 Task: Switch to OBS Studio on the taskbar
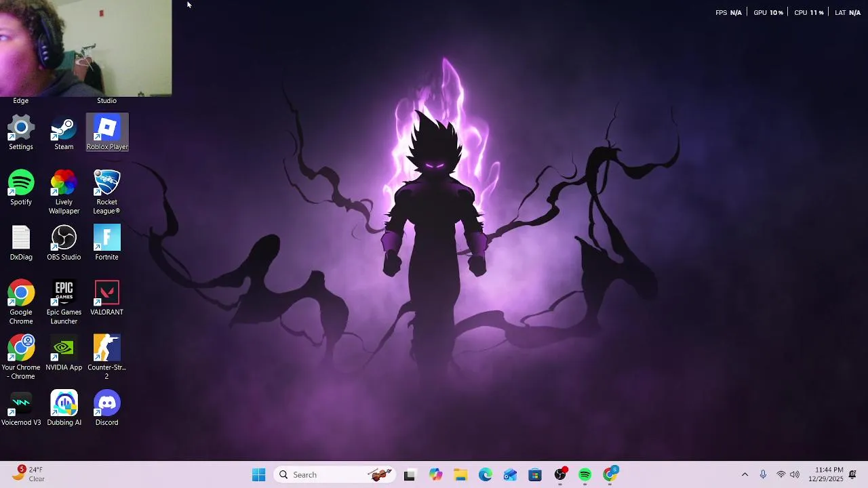[x=560, y=475]
